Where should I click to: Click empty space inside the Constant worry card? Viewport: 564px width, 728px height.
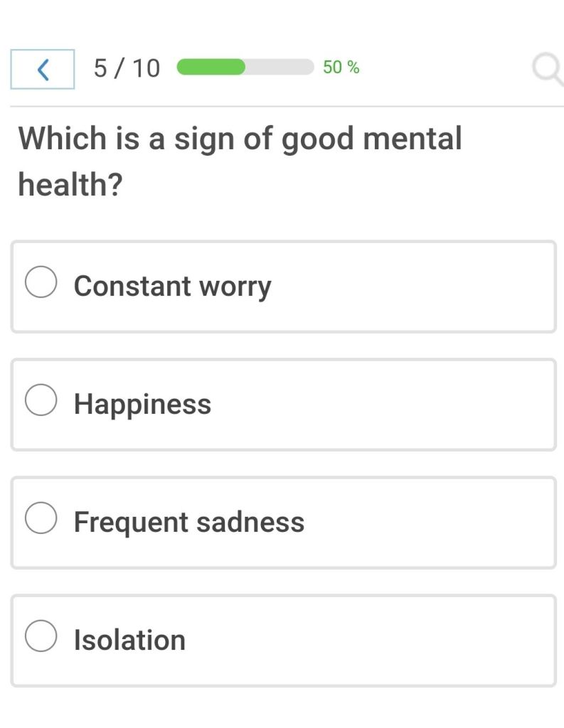tap(413, 287)
